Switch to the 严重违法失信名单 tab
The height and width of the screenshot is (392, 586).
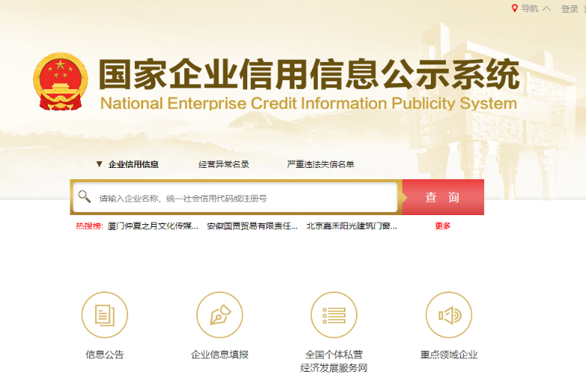[321, 164]
